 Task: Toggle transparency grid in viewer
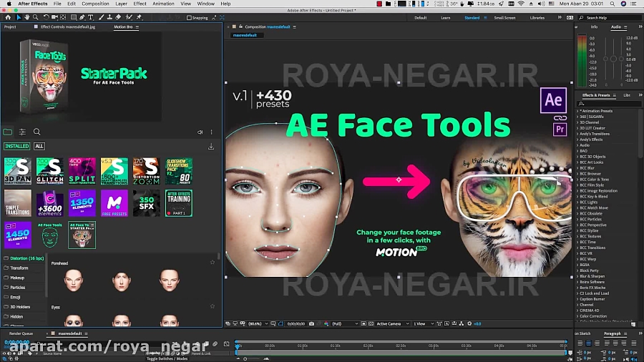tap(371, 324)
